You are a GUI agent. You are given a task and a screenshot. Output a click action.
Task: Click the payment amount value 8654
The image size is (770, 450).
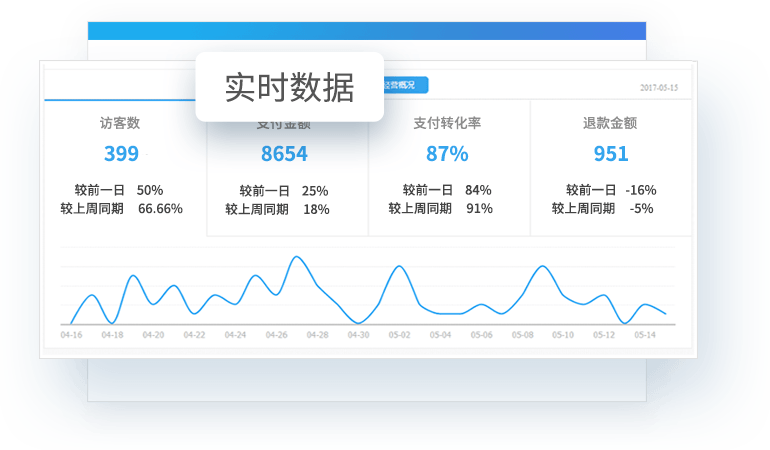point(284,154)
